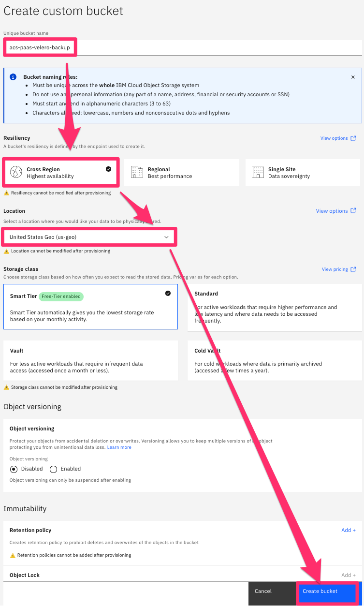Click the Single Site building icon
364x606 pixels.
(258, 172)
